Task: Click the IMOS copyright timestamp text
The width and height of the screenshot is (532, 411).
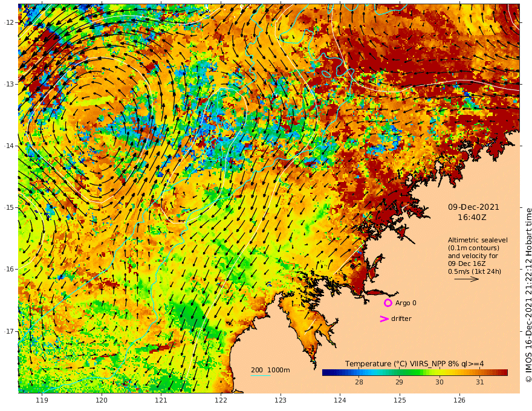Action: (x=528, y=295)
